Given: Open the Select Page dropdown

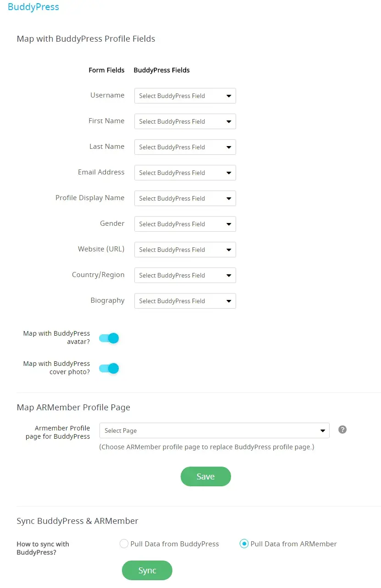Looking at the screenshot, I should point(214,430).
